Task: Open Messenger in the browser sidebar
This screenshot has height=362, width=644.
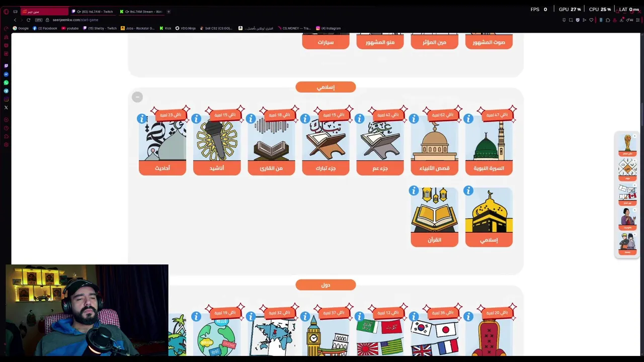Action: click(6, 74)
